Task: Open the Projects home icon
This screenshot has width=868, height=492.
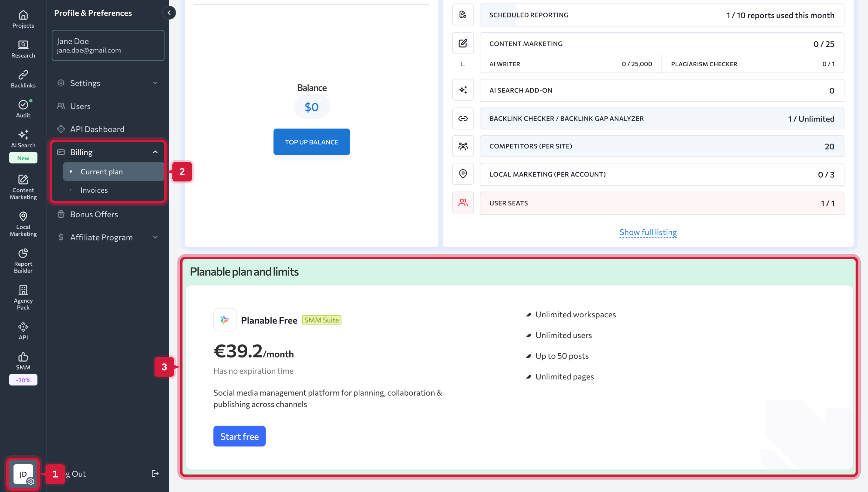Action: 23,15
